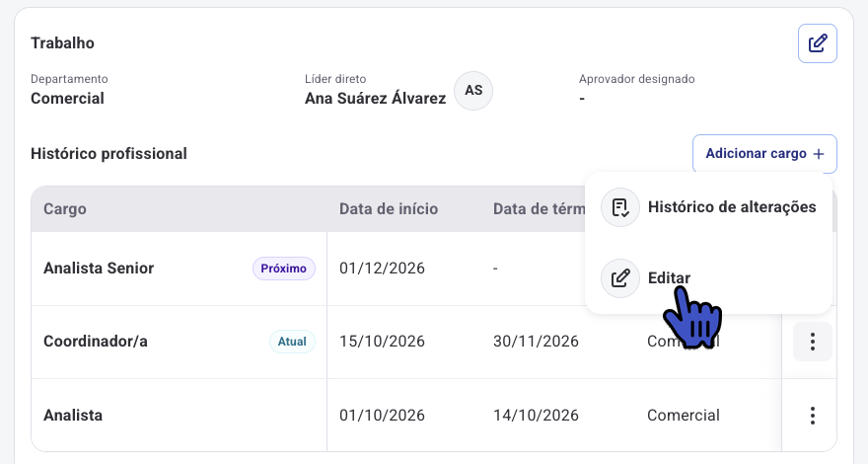Click the Histórico profissional heading
Viewport: 868px width, 464px height.
[109, 154]
